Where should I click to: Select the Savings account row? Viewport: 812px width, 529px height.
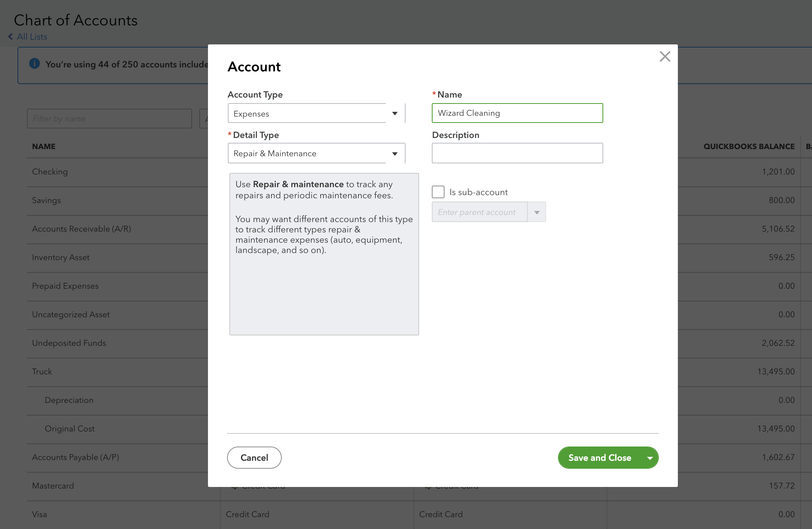click(x=46, y=200)
